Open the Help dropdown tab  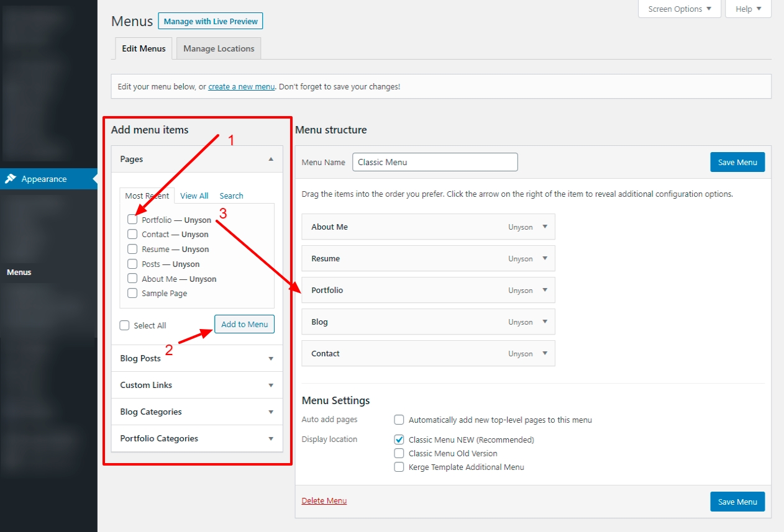click(x=748, y=9)
